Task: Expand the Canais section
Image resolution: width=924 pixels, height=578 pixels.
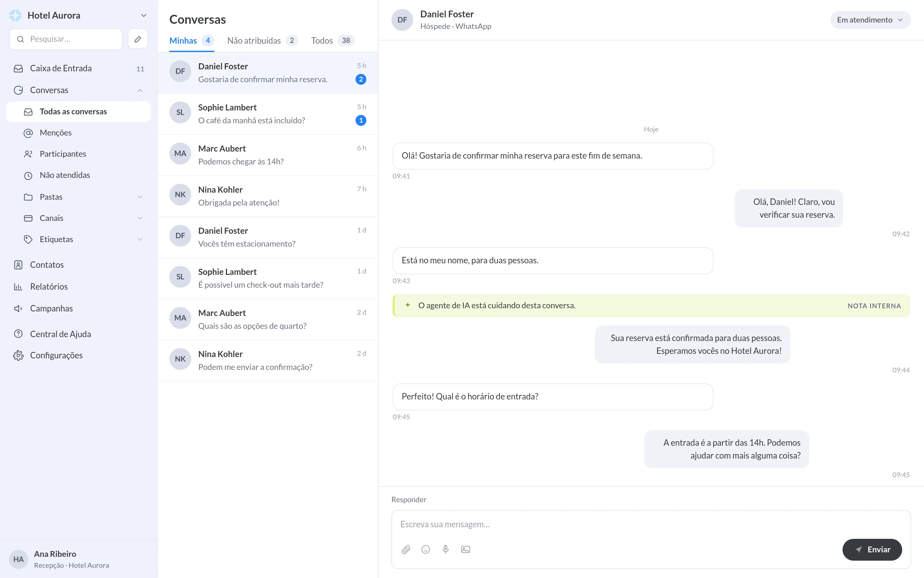Action: click(140, 218)
